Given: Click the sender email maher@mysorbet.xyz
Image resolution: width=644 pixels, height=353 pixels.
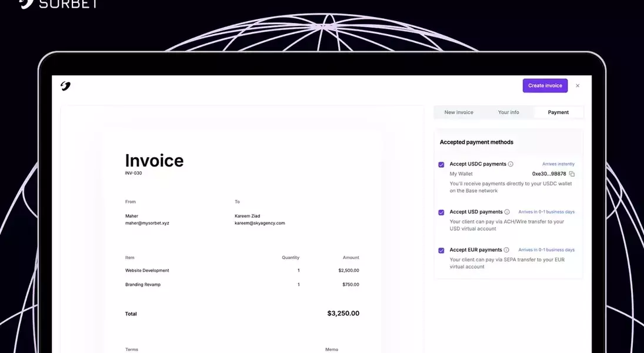Looking at the screenshot, I should [x=147, y=224].
